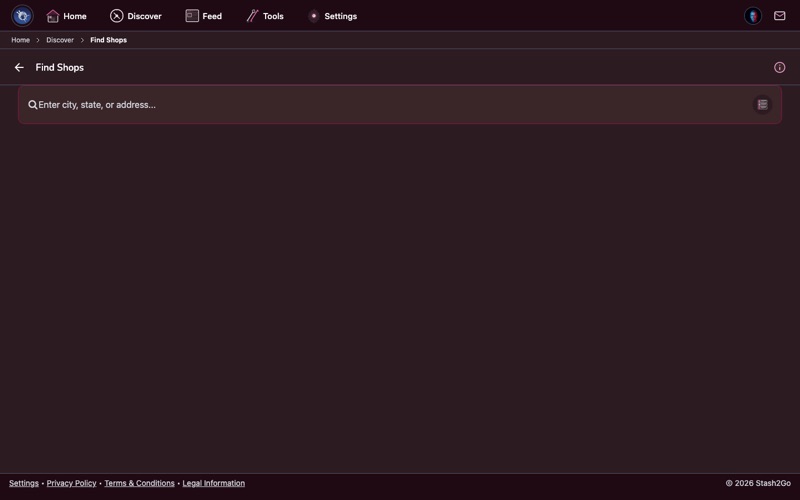This screenshot has height=500, width=800.
Task: Go back using the left arrow icon
Action: [x=19, y=68]
